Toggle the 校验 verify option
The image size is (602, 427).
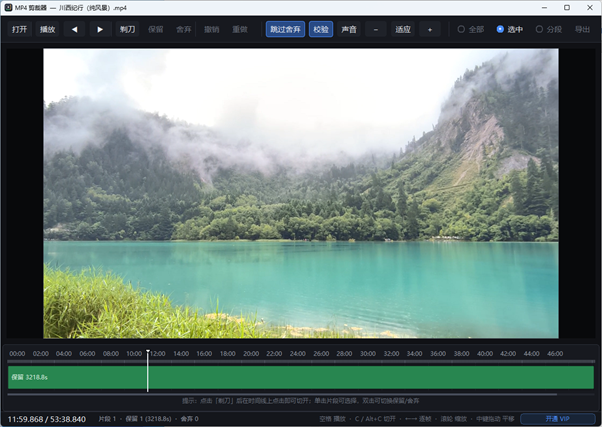pos(321,29)
